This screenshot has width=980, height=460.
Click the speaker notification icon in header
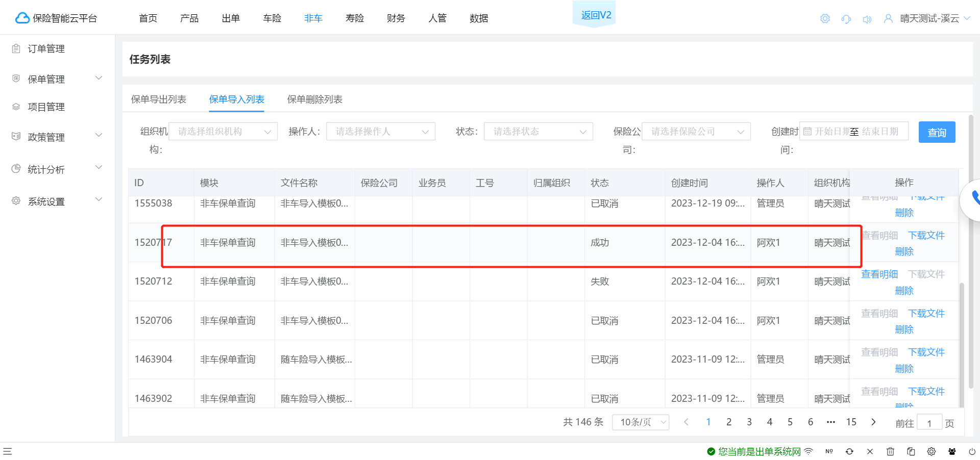(867, 19)
